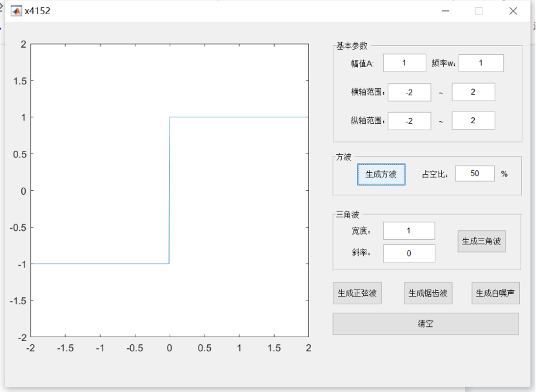The height and width of the screenshot is (392, 536).
Task: Clear the plot with 清空 button
Action: coord(426,324)
